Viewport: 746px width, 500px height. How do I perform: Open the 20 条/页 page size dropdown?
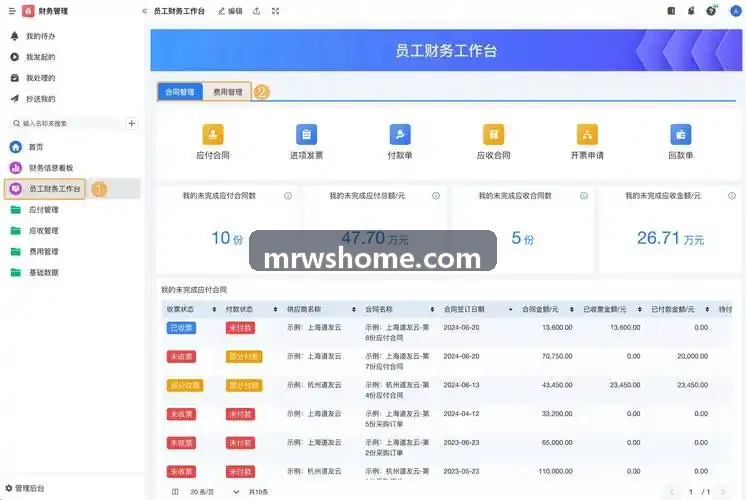[x=214, y=492]
